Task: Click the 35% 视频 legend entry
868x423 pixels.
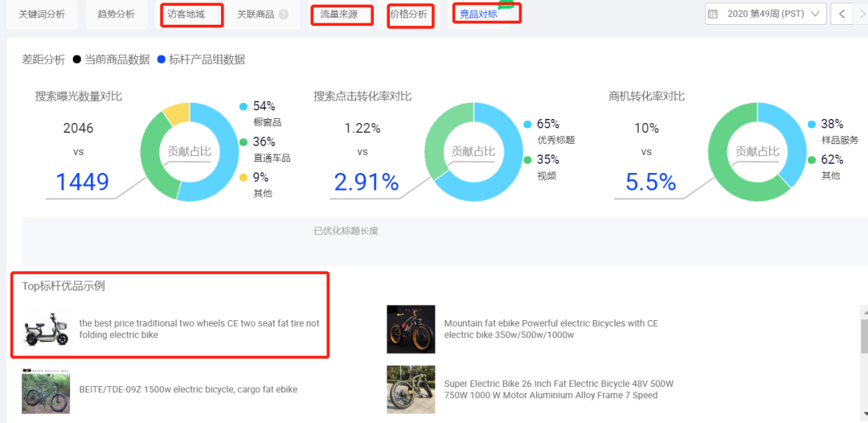Action: coord(542,166)
